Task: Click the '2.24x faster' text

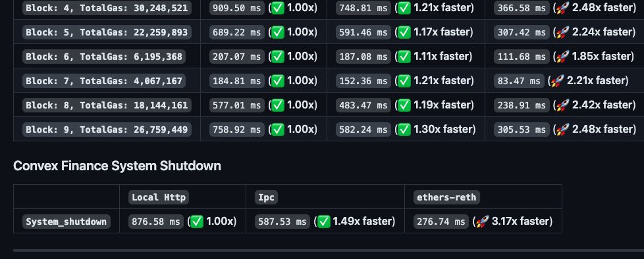Action: 602,32
